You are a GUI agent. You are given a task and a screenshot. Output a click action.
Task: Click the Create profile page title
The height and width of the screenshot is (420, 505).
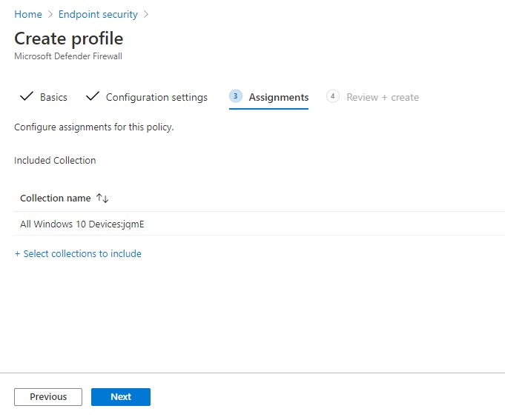69,39
